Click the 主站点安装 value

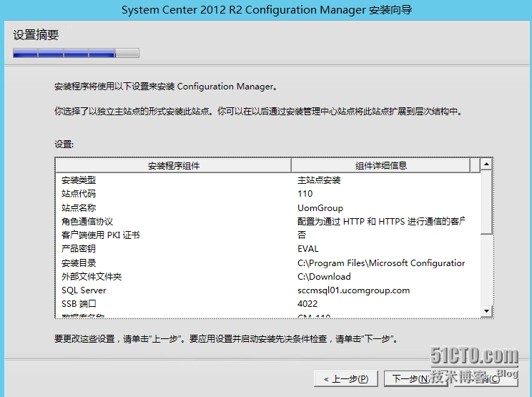coord(319,180)
